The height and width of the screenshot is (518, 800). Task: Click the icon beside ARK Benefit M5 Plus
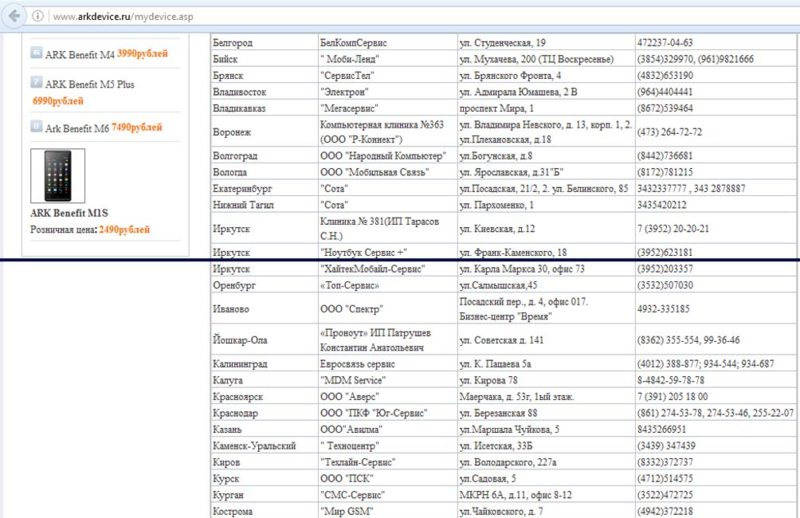tap(36, 82)
